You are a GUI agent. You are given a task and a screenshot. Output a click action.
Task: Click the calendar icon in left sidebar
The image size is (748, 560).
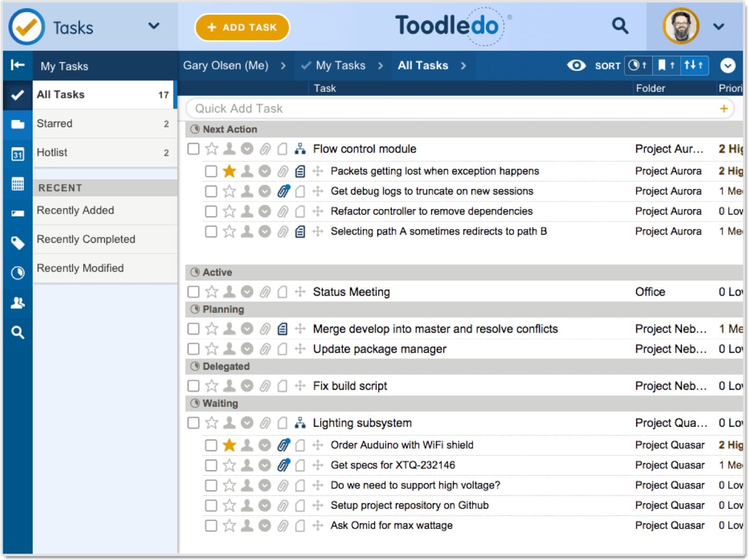(x=17, y=154)
